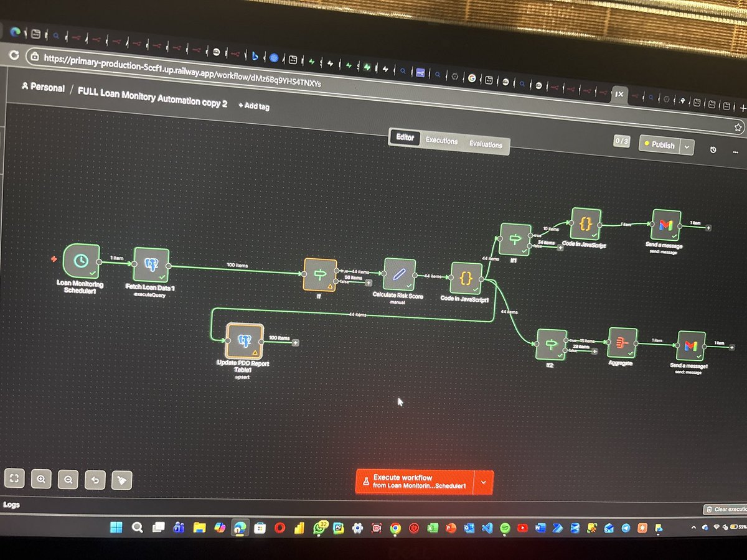Click the favorite star in address bar
747x560 pixels.
click(739, 126)
